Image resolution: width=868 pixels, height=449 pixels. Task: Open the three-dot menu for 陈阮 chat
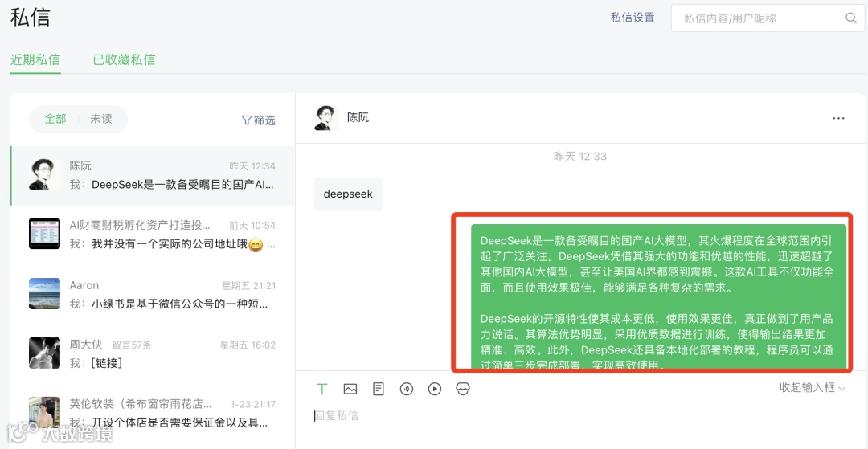click(838, 118)
